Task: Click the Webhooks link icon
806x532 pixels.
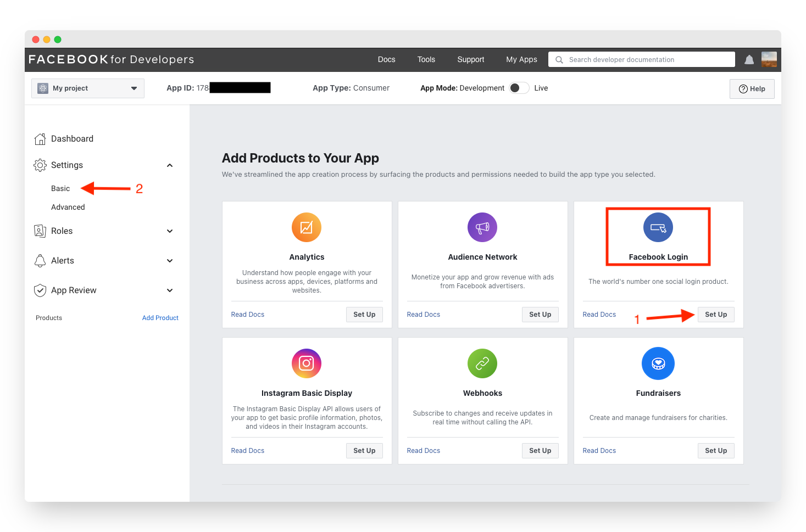Action: tap(482, 363)
